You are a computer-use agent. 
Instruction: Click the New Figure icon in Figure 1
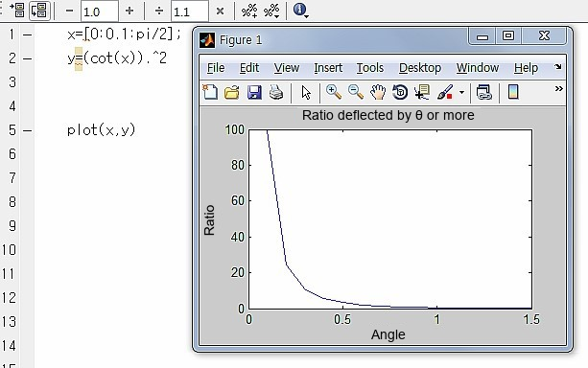pos(210,92)
